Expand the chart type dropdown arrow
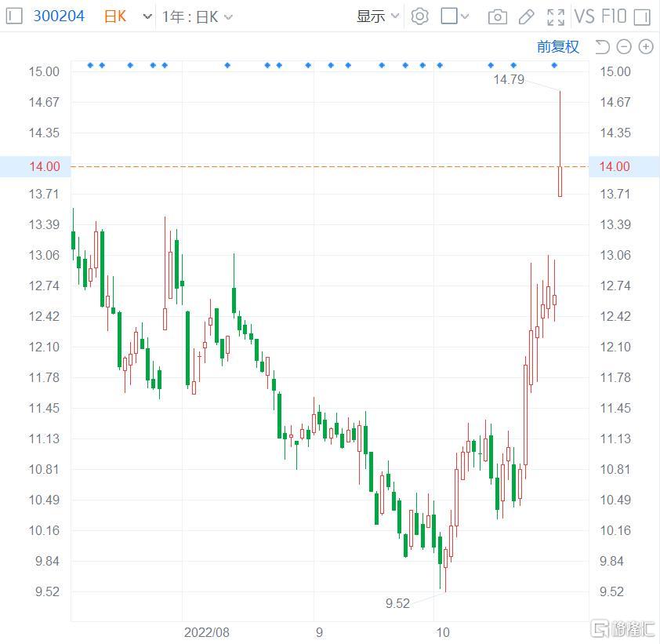This screenshot has width=660, height=644. pos(147,16)
